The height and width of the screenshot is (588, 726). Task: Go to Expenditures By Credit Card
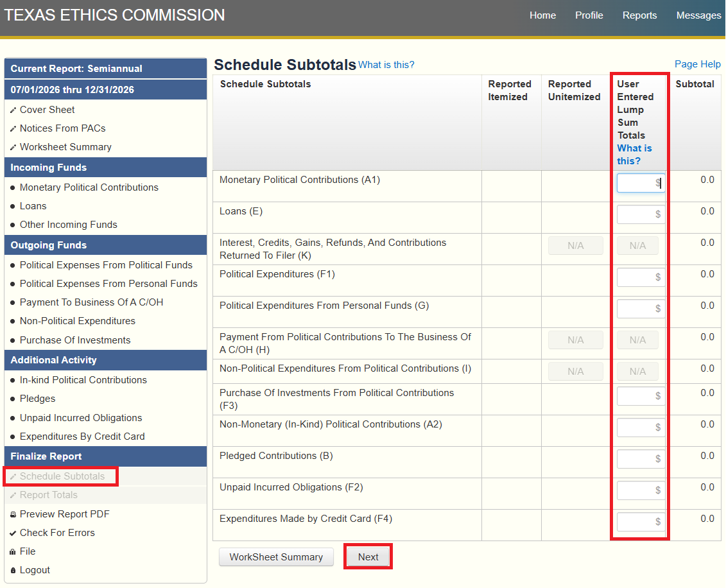(x=82, y=437)
